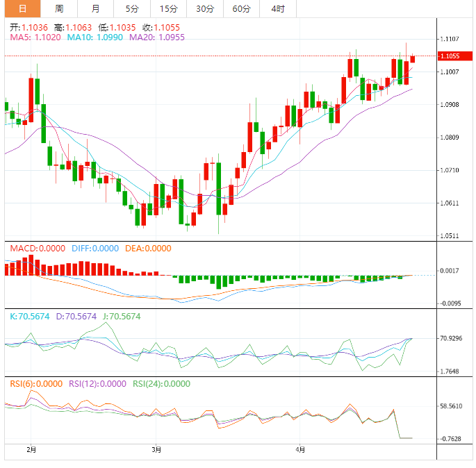Select the 日 daily chart tab
The width and height of the screenshot is (476, 468).
(x=22, y=9)
